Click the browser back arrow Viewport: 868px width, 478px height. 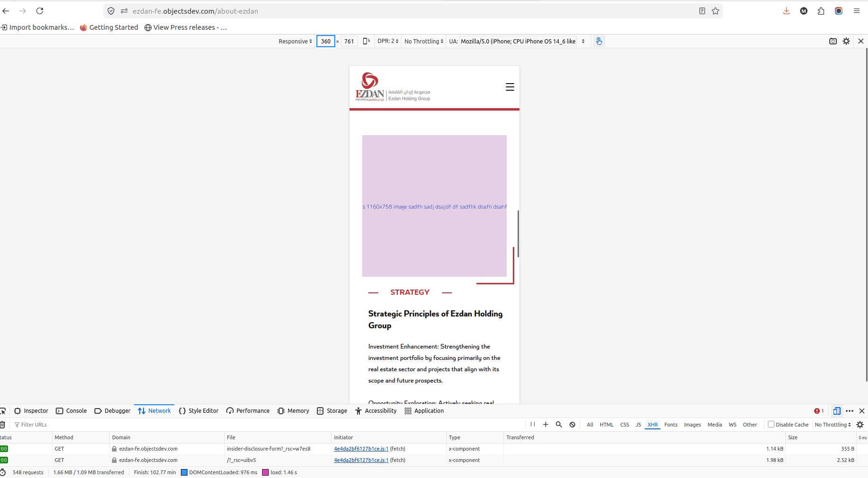[x=6, y=11]
